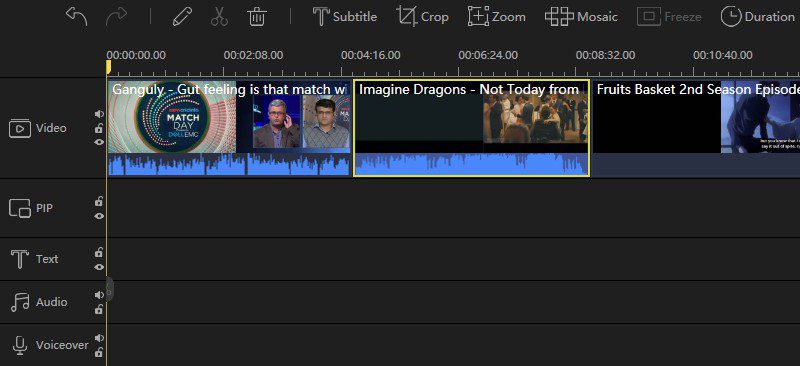800x366 pixels.
Task: Lock the Video track
Action: 99,128
